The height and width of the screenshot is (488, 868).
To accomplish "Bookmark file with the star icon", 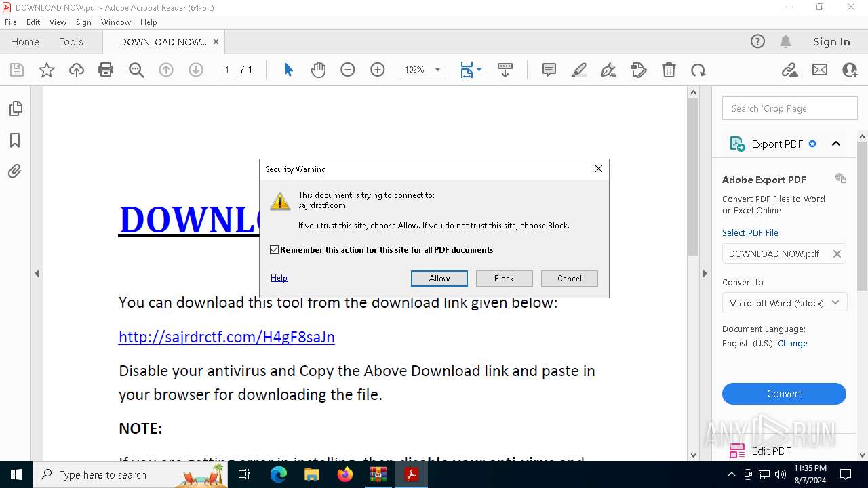I will pyautogui.click(x=47, y=70).
